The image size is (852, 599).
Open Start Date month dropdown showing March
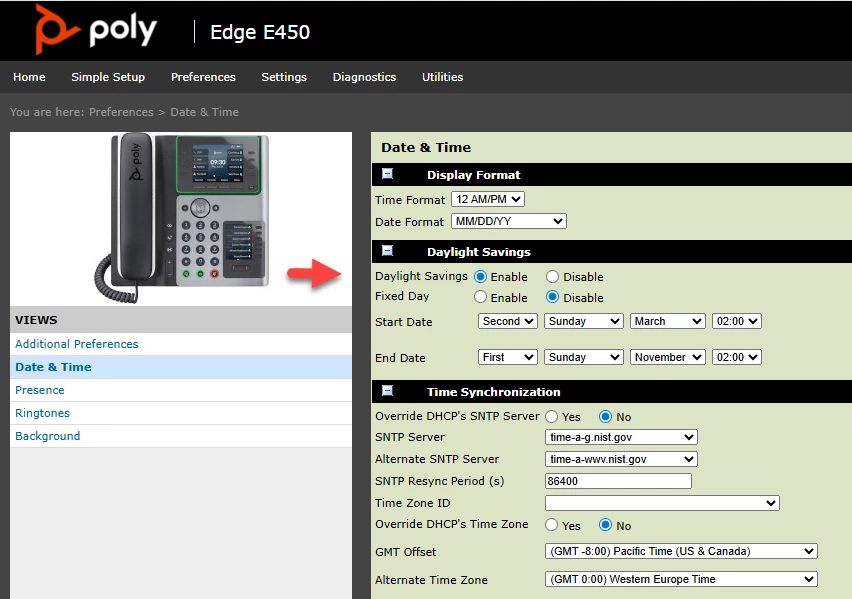click(x=668, y=321)
